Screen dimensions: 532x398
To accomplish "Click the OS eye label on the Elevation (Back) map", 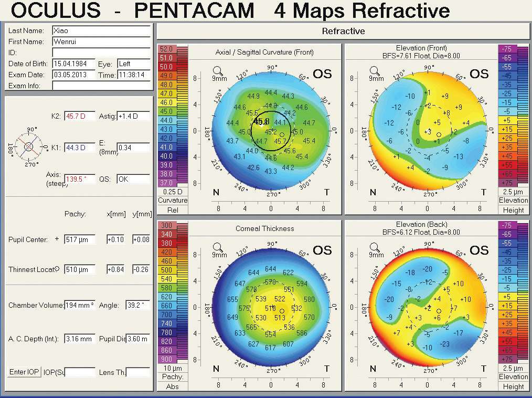I will coord(479,250).
